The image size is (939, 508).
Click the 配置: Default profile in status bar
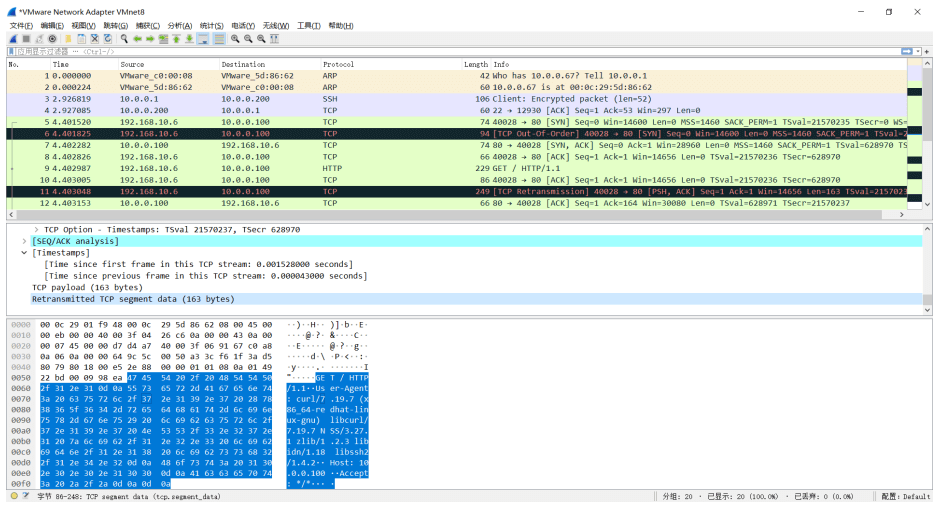coord(905,496)
